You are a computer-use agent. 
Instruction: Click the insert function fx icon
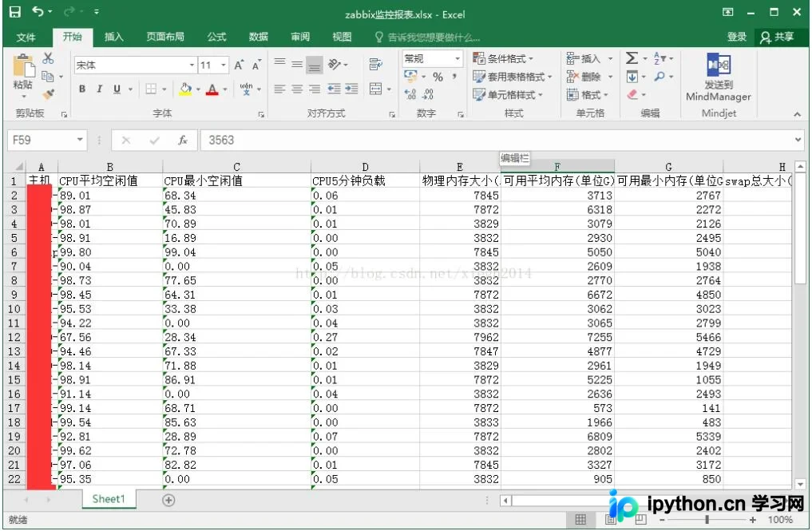pyautogui.click(x=182, y=140)
